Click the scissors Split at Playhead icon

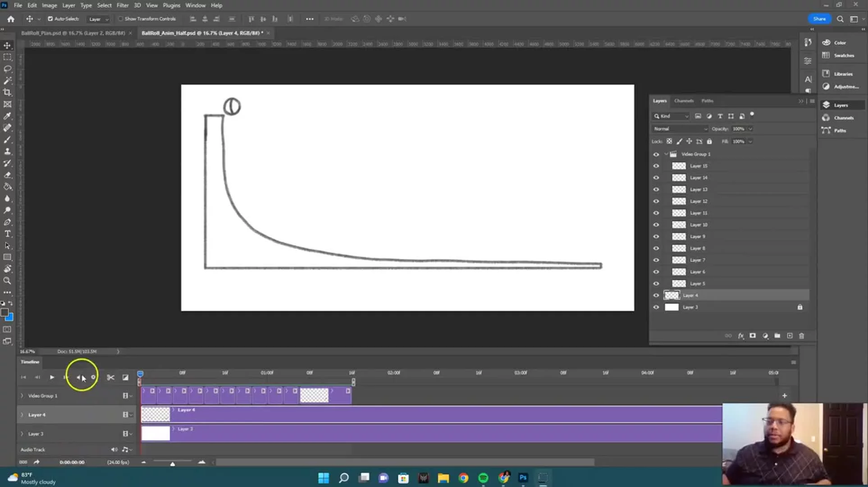point(110,377)
